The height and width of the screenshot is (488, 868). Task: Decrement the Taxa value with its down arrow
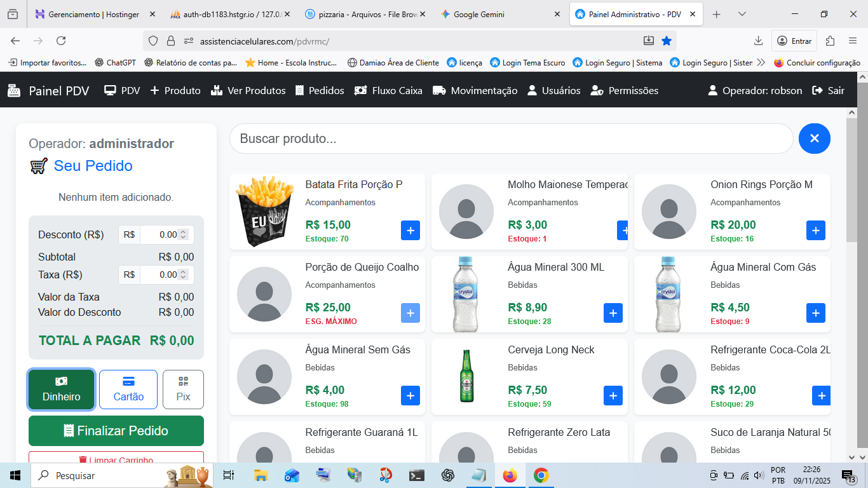[183, 277]
